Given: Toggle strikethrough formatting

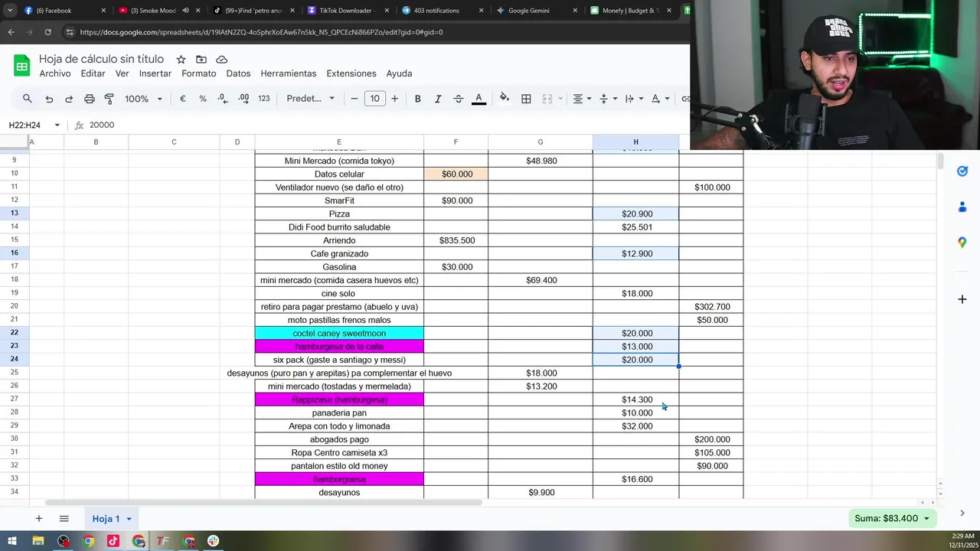Looking at the screenshot, I should (459, 99).
